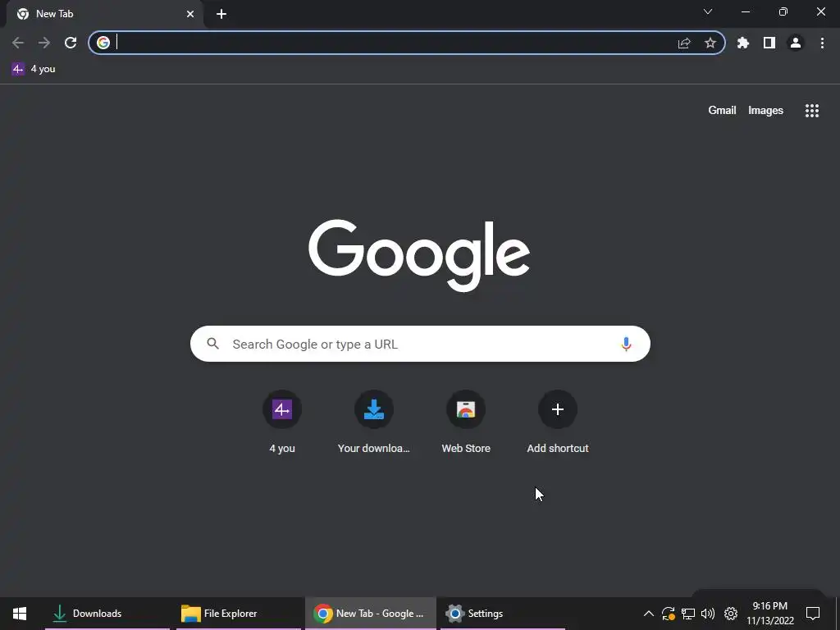840x630 pixels.
Task: Click the magnifier icon in the search box
Action: 212,344
